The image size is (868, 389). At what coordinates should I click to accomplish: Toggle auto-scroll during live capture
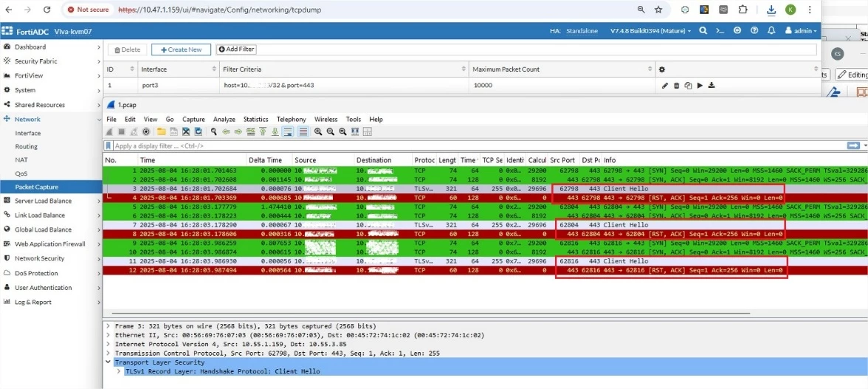pos(288,131)
